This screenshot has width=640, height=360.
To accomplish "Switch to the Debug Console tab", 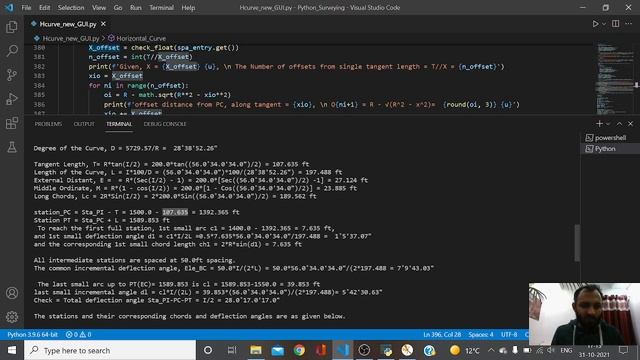I will (165, 124).
